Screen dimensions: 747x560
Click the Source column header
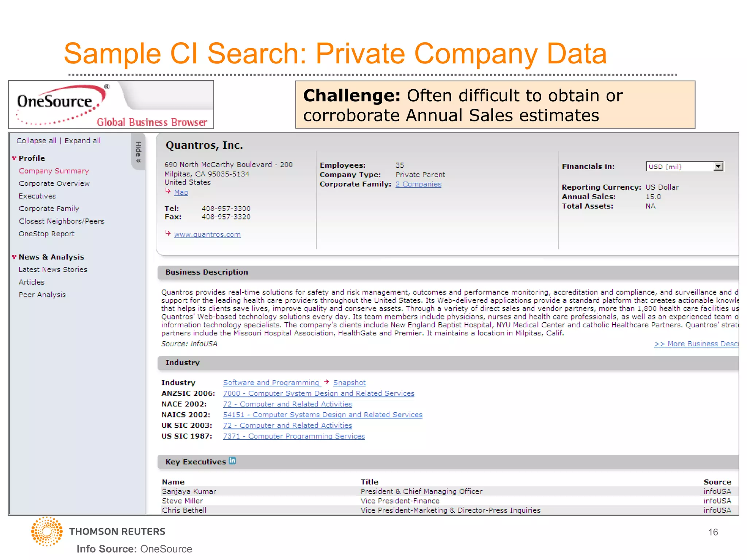tap(717, 482)
